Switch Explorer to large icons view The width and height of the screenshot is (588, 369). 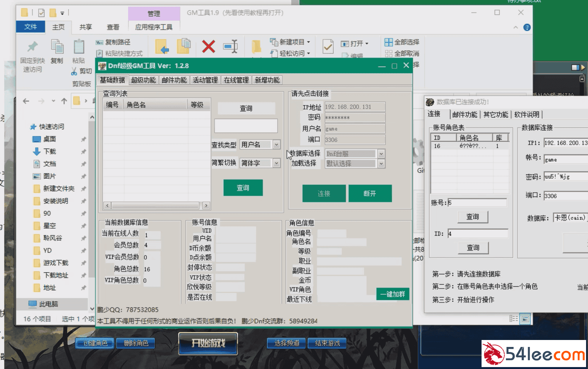(525, 319)
